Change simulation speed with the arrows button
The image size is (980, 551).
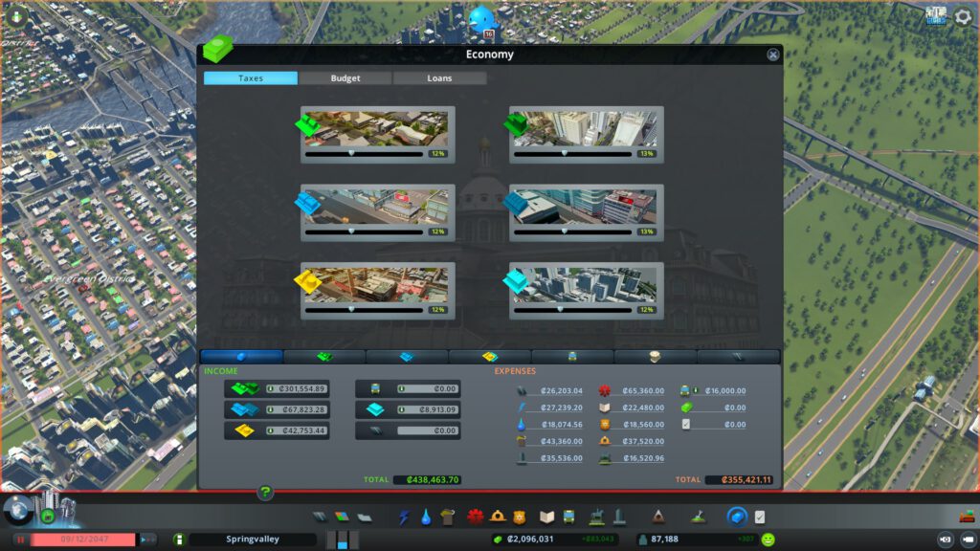146,540
